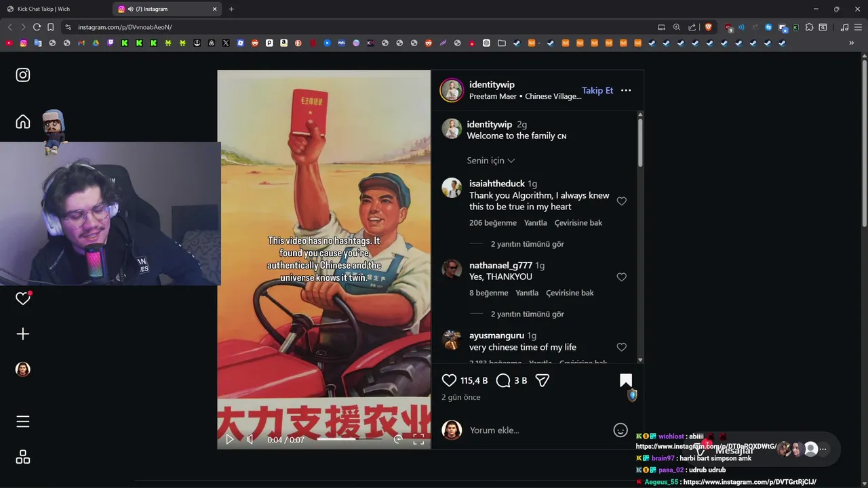Open playback speed icon on video
This screenshot has height=488, width=868.
click(398, 439)
